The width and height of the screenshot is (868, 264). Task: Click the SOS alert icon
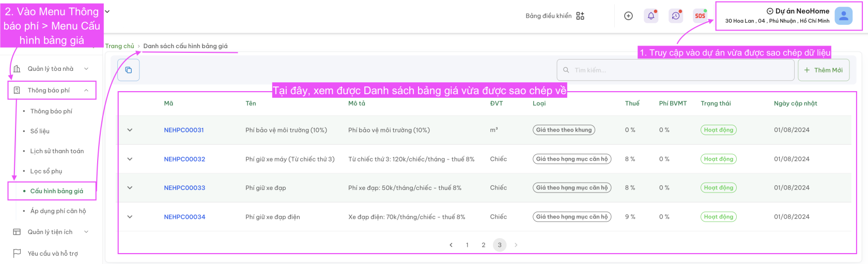coord(700,16)
